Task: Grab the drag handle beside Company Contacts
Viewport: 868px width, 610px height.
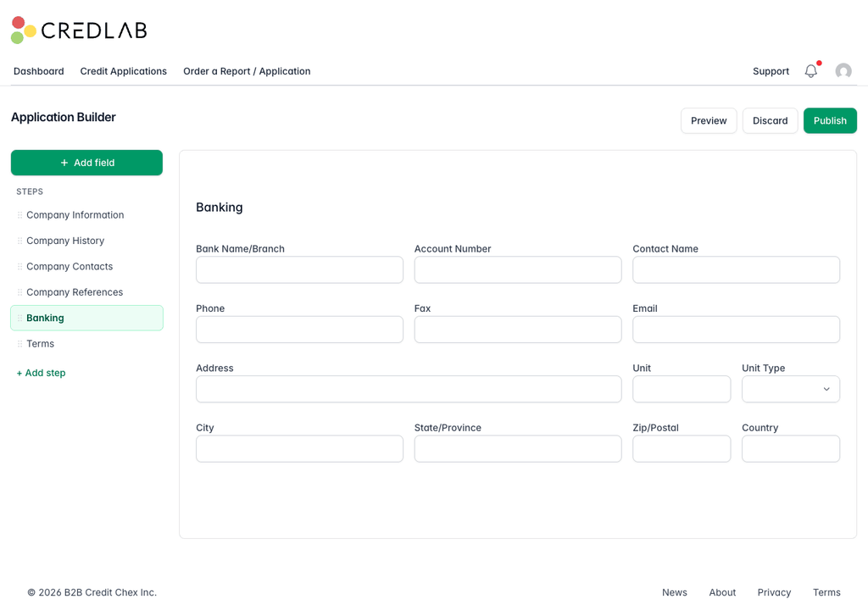Action: pyautogui.click(x=20, y=266)
